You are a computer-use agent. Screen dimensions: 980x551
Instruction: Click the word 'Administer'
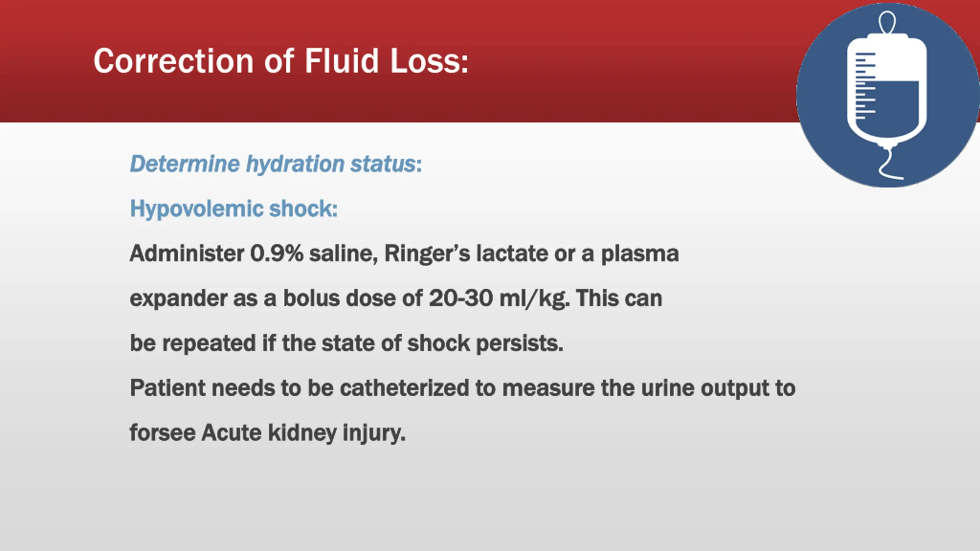187,253
